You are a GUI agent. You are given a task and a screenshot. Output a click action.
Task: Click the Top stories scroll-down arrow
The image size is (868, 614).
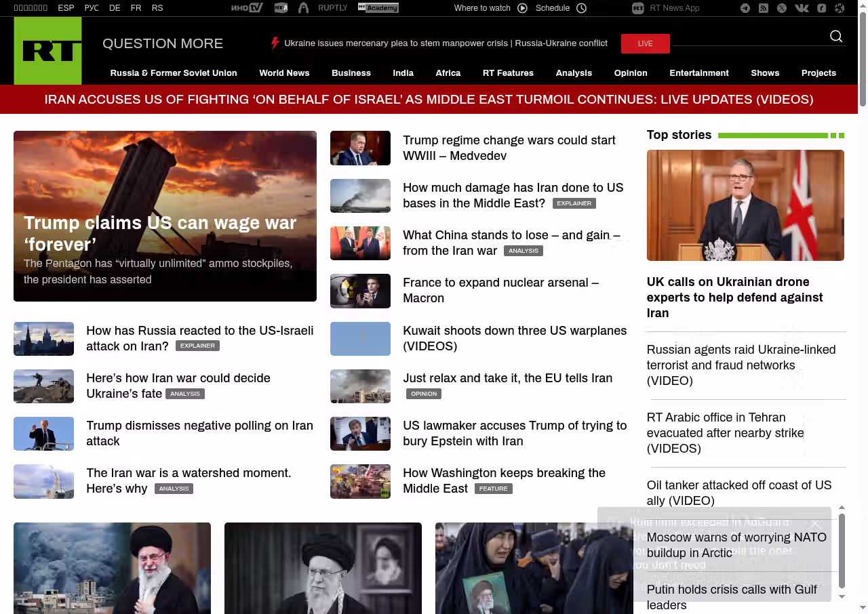(x=842, y=597)
